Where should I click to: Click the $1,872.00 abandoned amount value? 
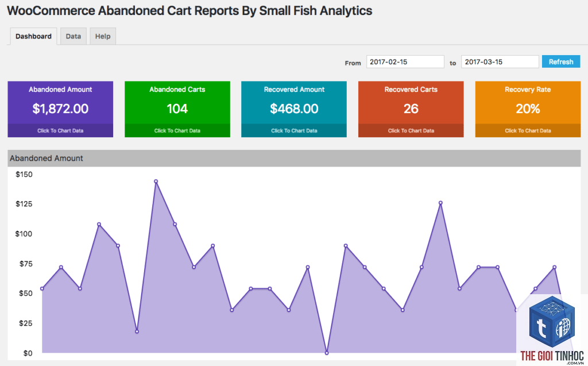60,109
